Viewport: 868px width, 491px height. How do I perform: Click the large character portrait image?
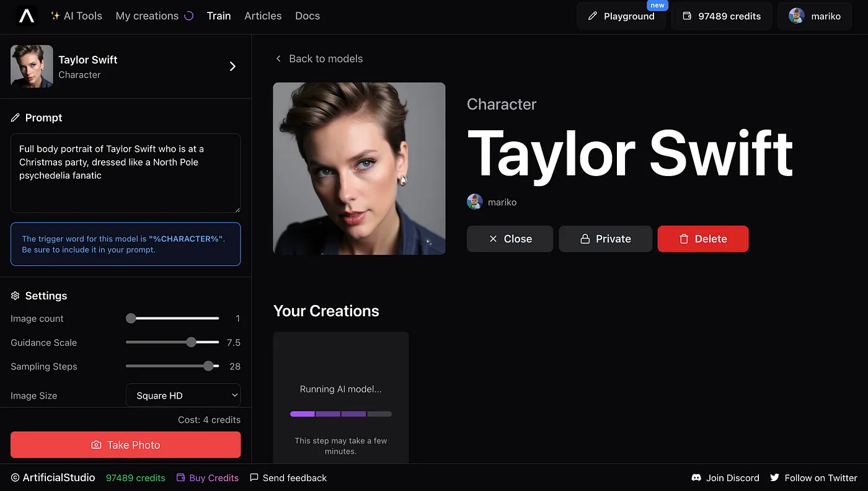359,169
